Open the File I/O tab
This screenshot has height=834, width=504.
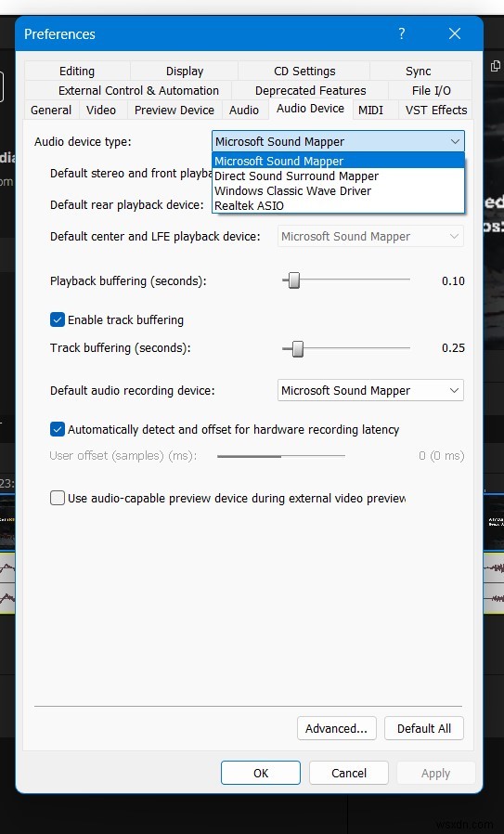(431, 90)
